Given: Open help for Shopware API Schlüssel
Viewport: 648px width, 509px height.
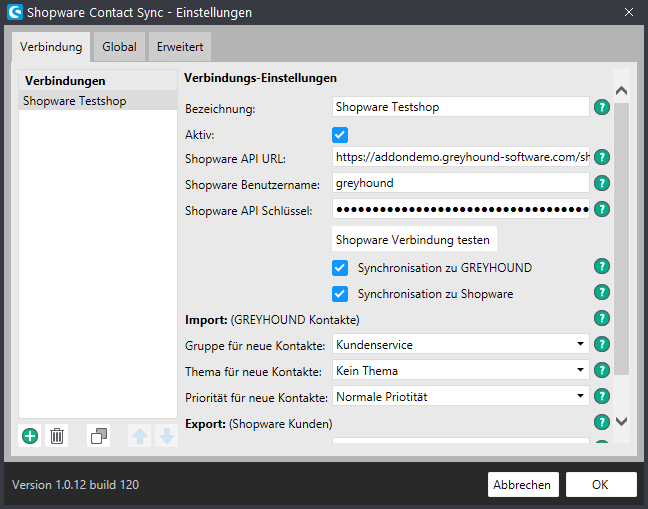Looking at the screenshot, I should [x=602, y=209].
